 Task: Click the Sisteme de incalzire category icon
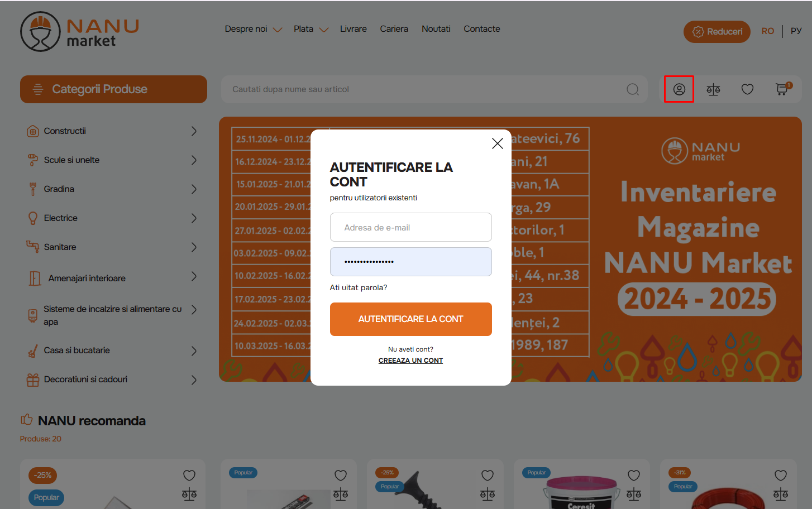point(33,315)
